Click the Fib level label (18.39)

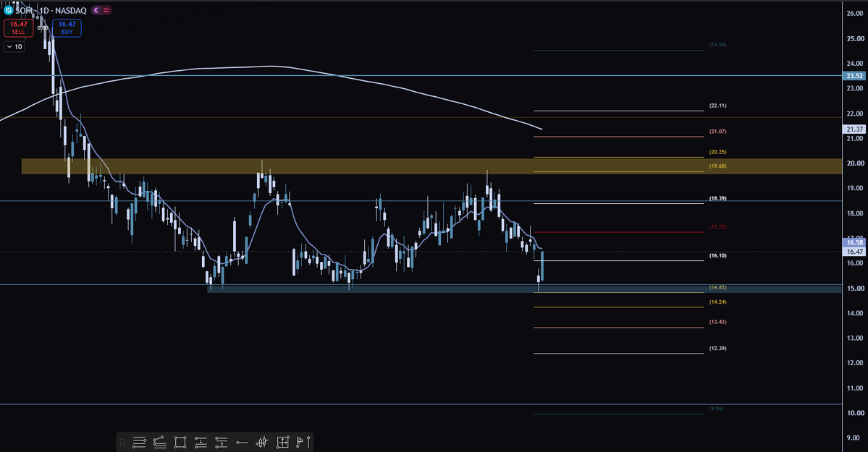pos(717,199)
